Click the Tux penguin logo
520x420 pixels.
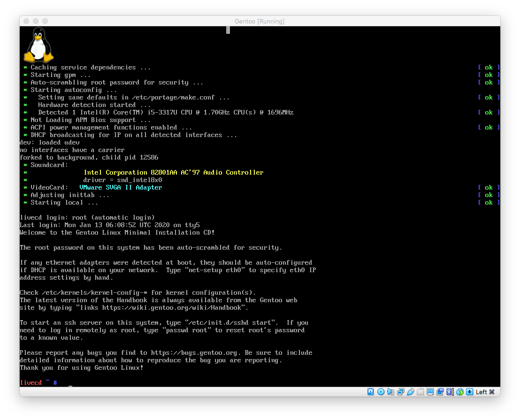(x=38, y=45)
